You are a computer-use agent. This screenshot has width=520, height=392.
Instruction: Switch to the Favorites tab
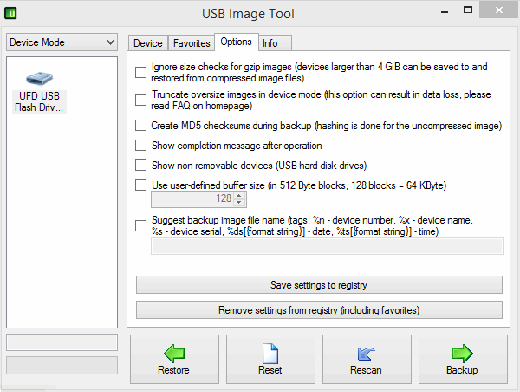point(191,43)
